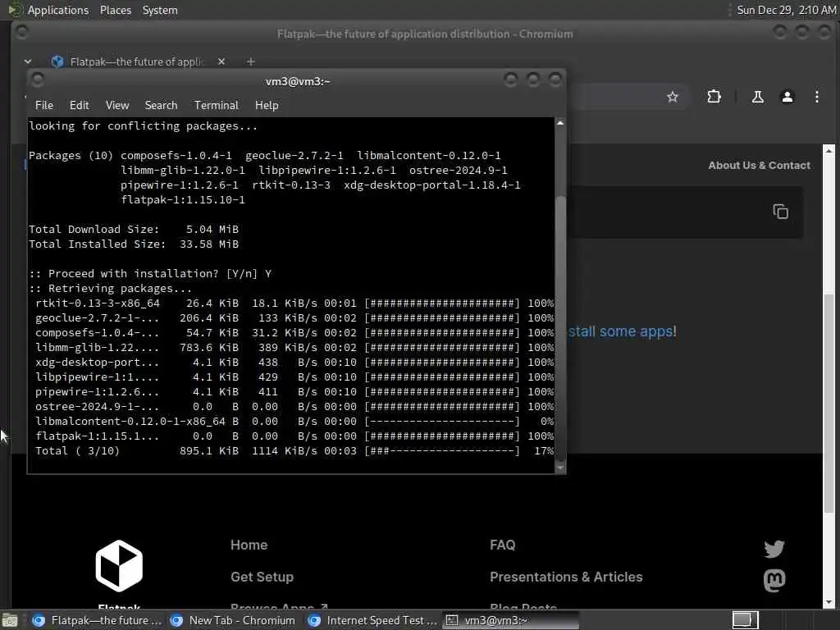The height and width of the screenshot is (630, 840).
Task: Click the terminal title vm3@vm3:~
Action: [x=298, y=81]
